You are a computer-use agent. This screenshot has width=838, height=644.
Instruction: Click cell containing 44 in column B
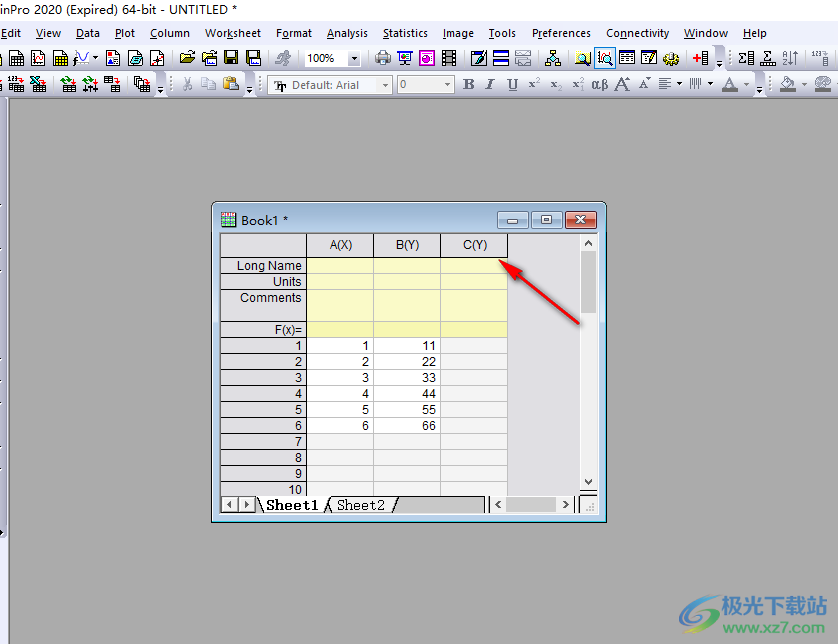point(407,394)
